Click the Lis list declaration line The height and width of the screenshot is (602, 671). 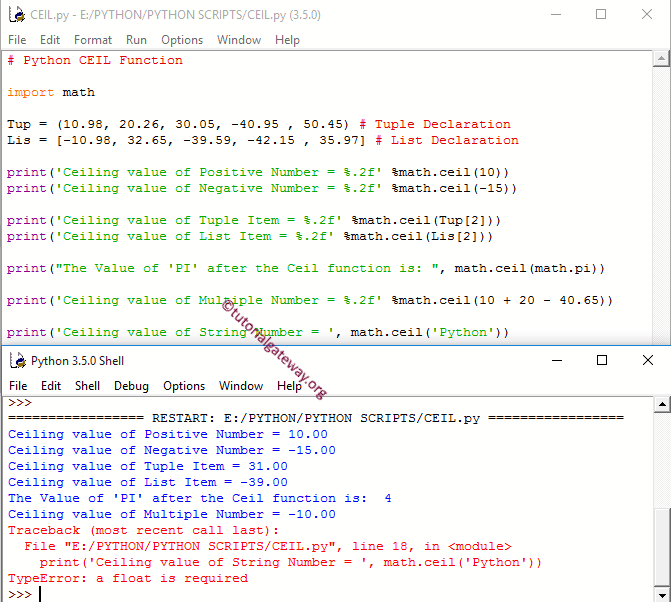[x=262, y=140]
